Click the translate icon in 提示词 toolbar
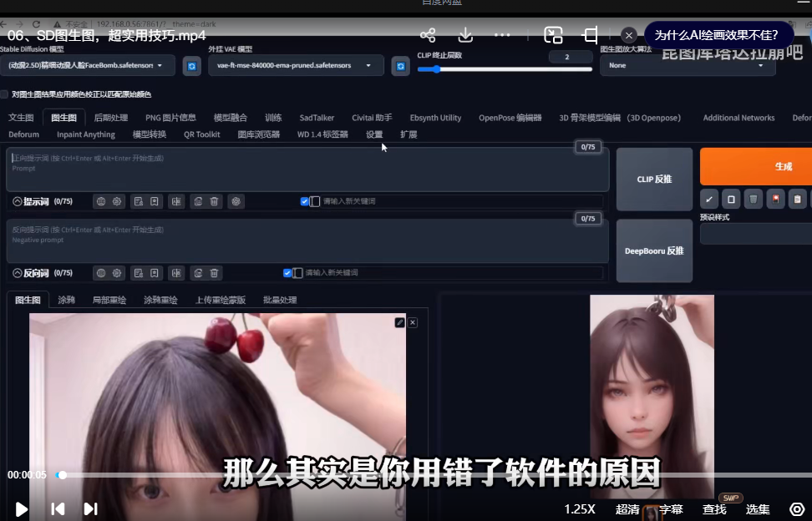Viewport: 812px width, 521px height. 176,201
